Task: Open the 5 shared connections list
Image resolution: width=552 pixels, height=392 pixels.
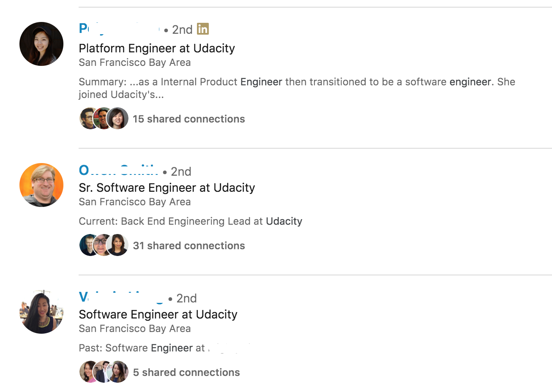Action: pyautogui.click(x=186, y=372)
